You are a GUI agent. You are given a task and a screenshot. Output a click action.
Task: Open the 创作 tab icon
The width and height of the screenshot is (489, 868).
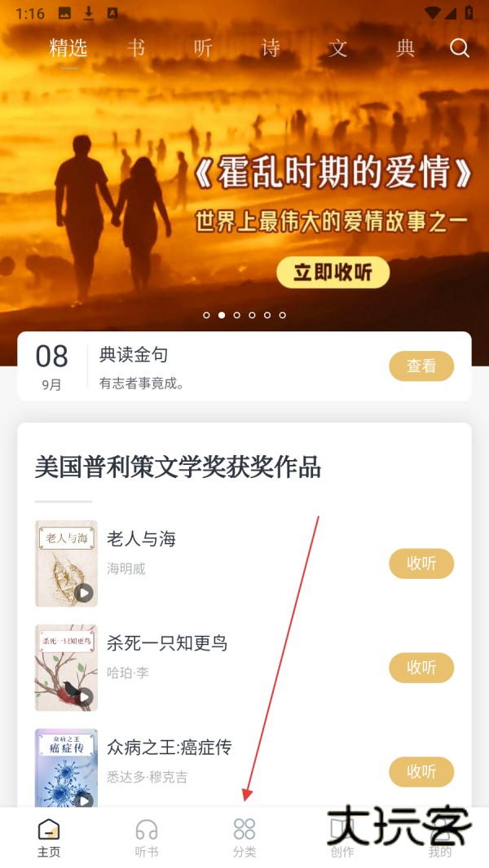coord(341,830)
